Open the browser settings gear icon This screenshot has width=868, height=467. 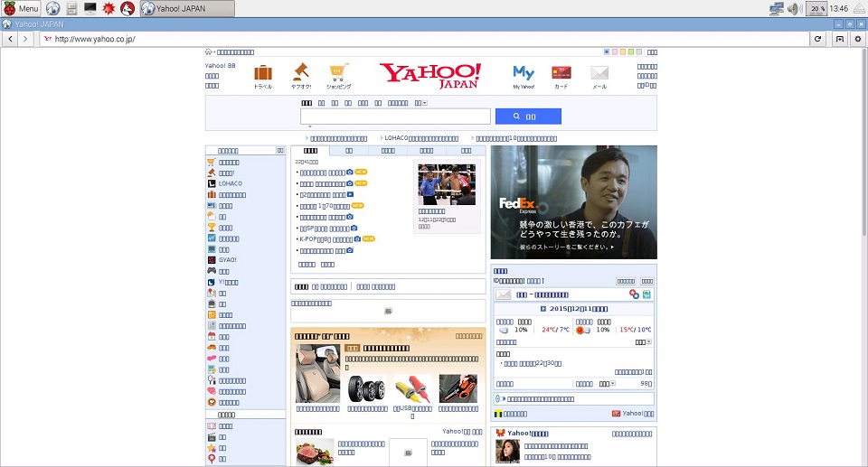pos(858,39)
